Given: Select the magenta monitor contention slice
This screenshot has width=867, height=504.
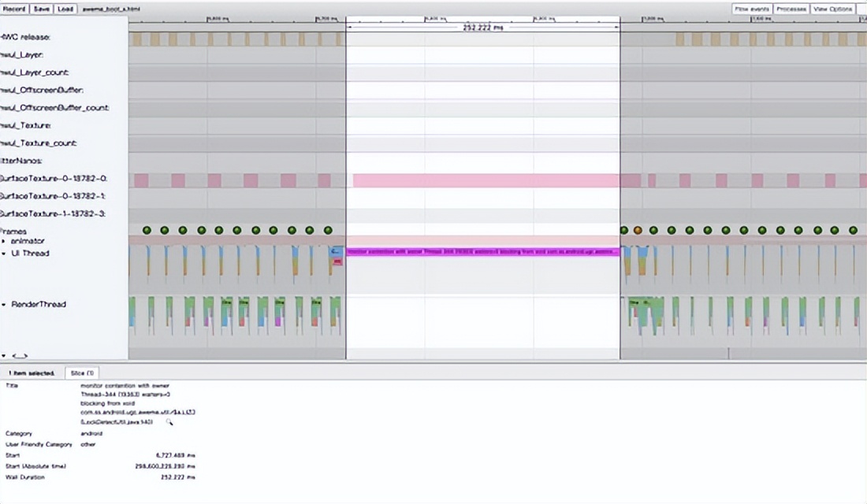Looking at the screenshot, I should click(x=482, y=252).
